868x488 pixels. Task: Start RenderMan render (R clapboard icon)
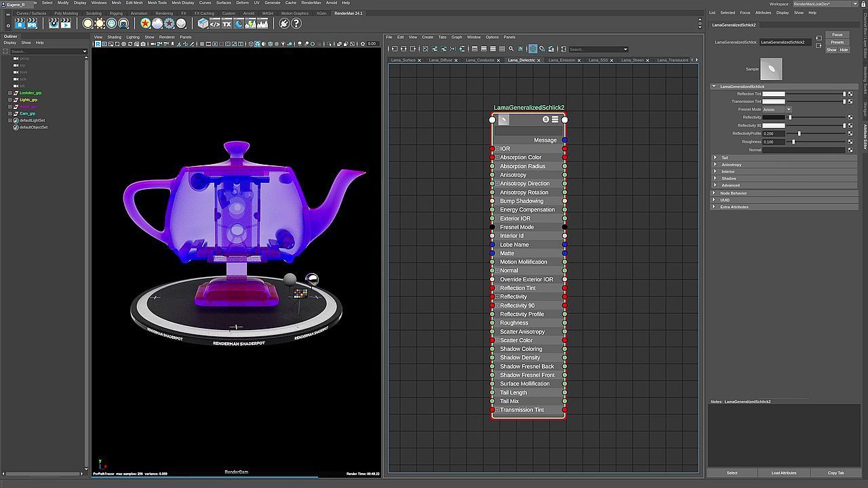pos(20,24)
